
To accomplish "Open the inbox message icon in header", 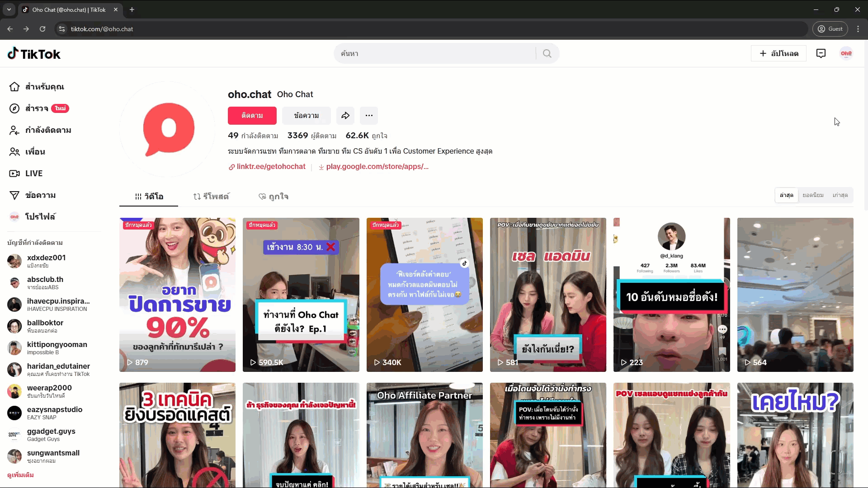I will click(x=821, y=53).
